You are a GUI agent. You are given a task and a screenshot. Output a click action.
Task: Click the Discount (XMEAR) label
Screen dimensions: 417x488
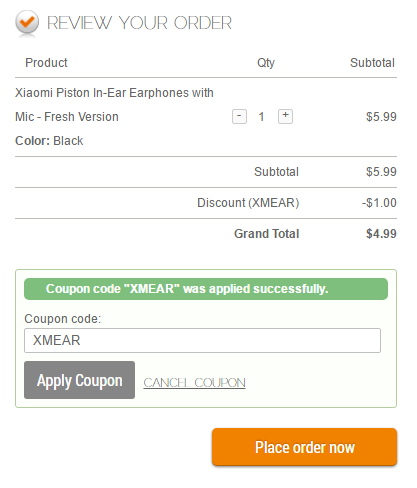point(248,203)
